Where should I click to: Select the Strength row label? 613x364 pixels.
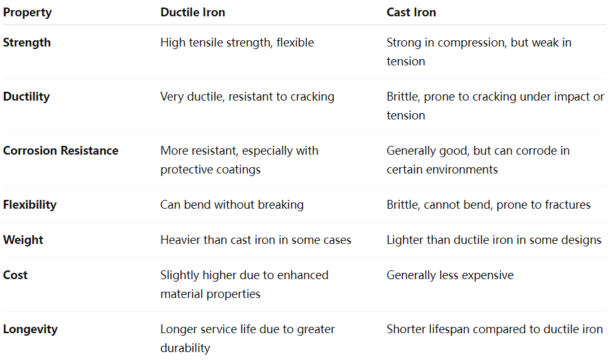pos(27,43)
